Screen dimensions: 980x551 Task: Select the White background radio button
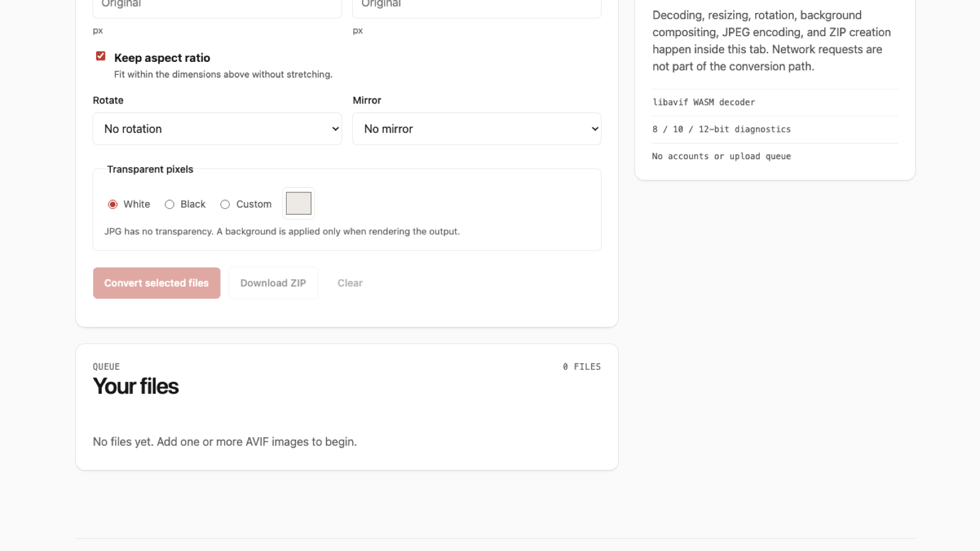113,204
